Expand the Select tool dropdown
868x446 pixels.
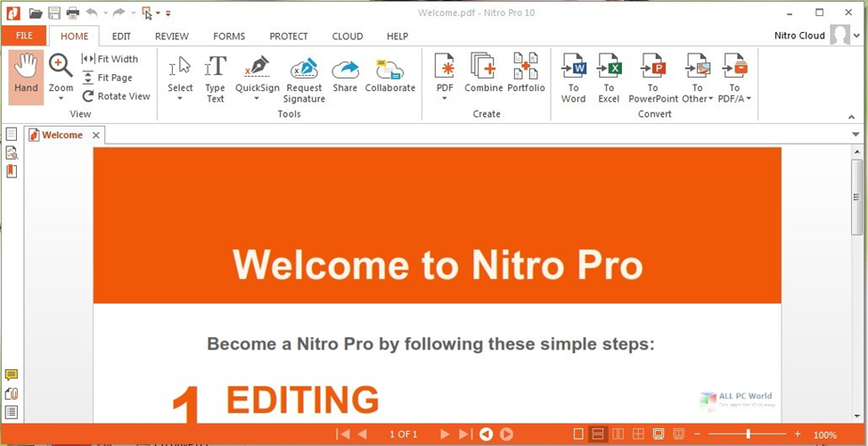[x=180, y=99]
